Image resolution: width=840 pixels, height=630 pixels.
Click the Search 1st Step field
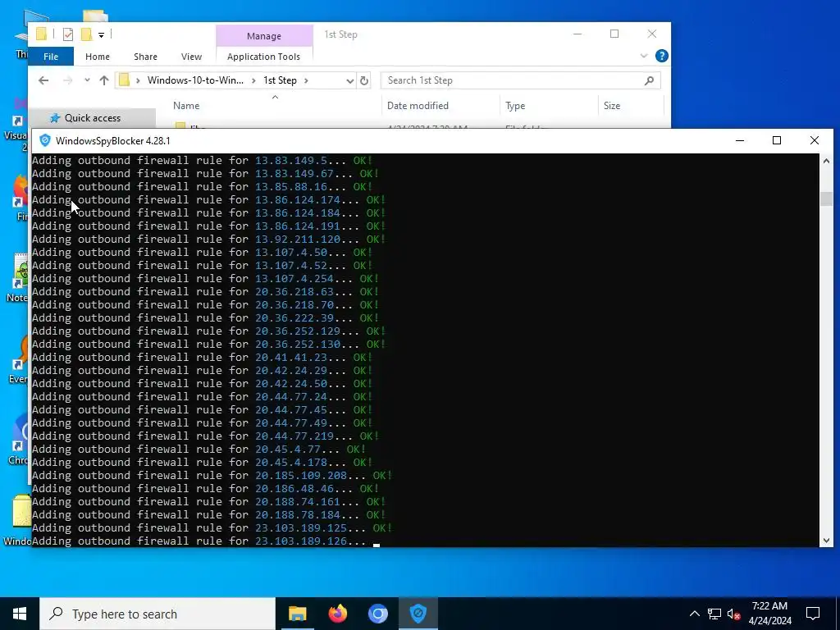click(x=514, y=80)
